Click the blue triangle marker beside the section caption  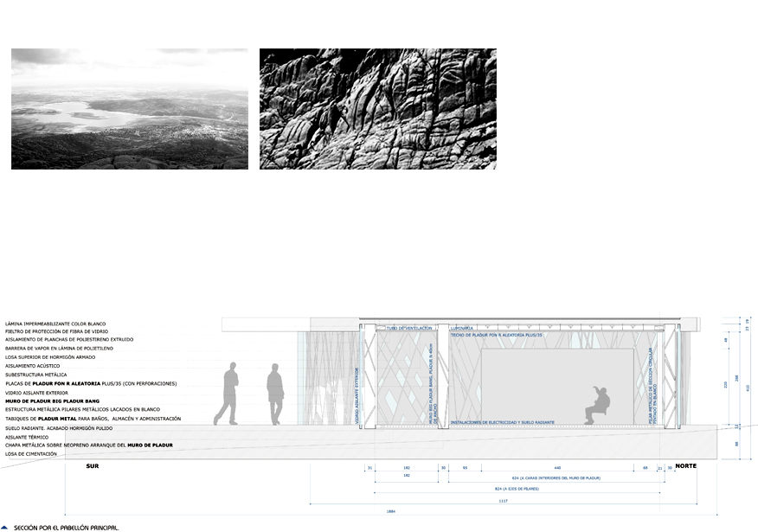pyautogui.click(x=5, y=527)
